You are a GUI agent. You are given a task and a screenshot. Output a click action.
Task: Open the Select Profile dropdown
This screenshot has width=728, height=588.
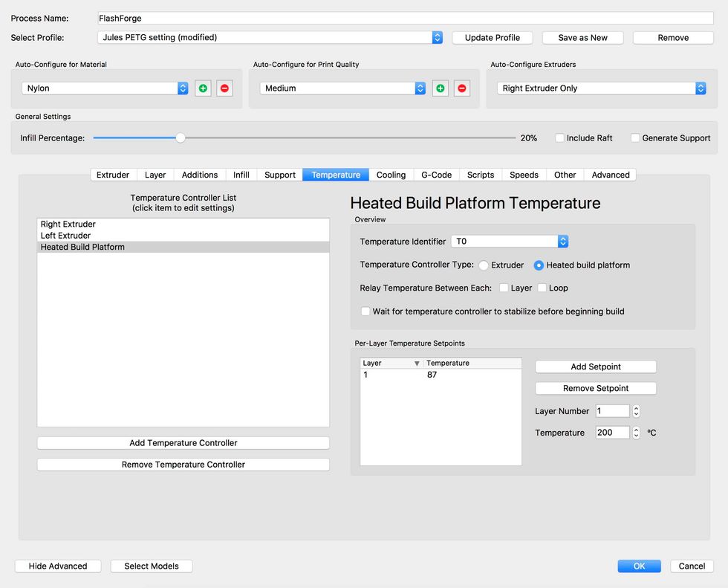click(270, 37)
